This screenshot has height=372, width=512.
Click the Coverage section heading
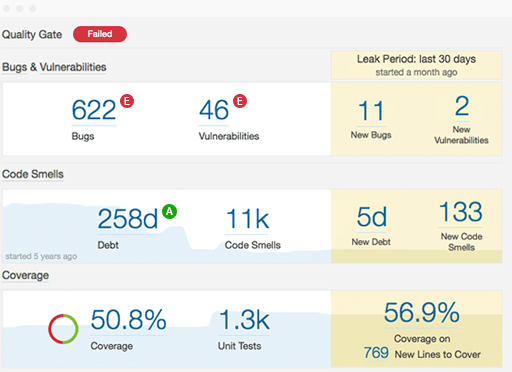[x=25, y=275]
